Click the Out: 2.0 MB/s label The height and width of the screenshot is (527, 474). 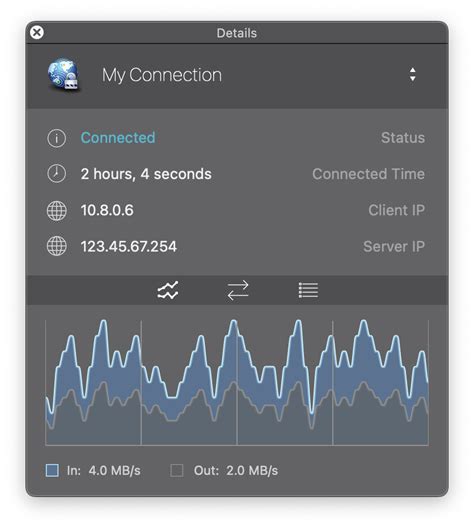236,471
